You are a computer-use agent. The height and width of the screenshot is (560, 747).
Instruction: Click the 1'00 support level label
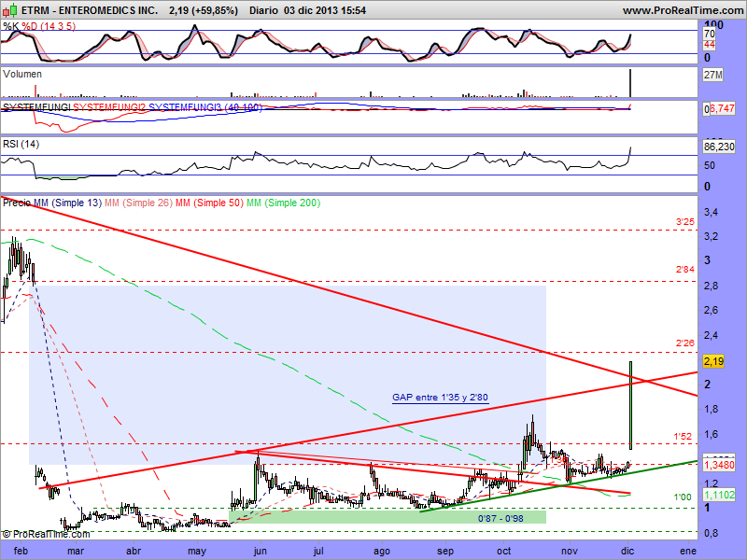click(683, 497)
